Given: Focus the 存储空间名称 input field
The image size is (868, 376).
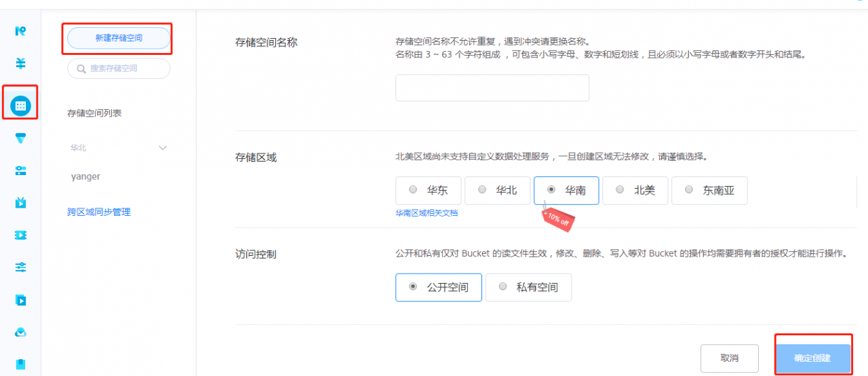Looking at the screenshot, I should (492, 88).
